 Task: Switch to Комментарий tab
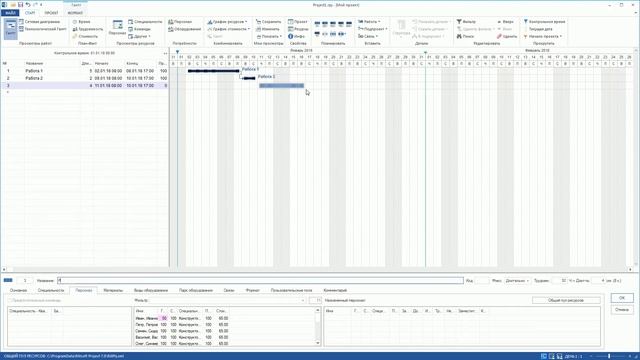point(335,290)
